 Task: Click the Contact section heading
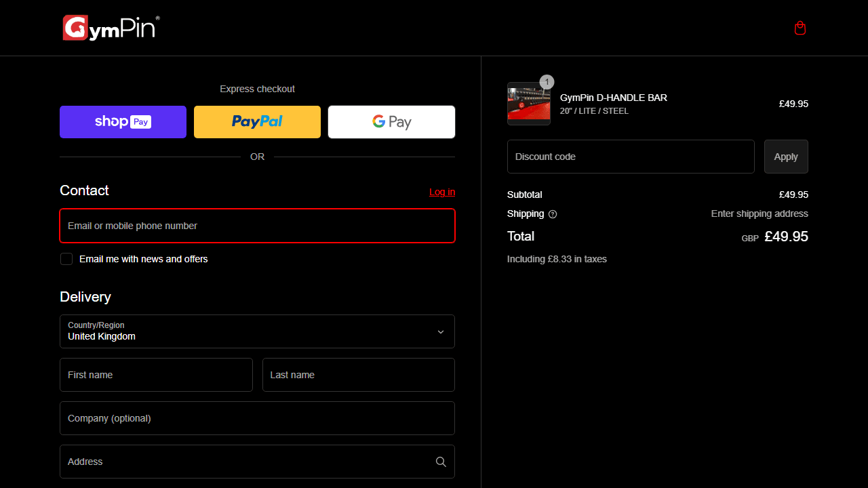pyautogui.click(x=84, y=190)
